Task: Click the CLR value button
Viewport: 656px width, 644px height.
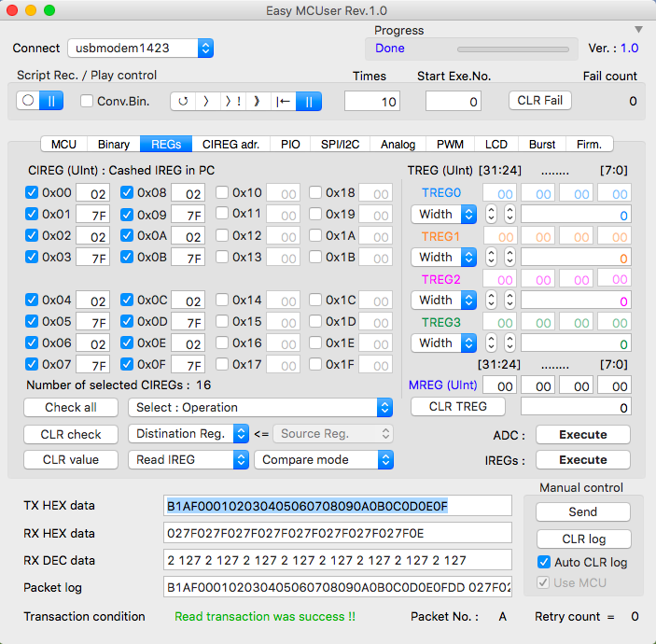Action: point(71,460)
